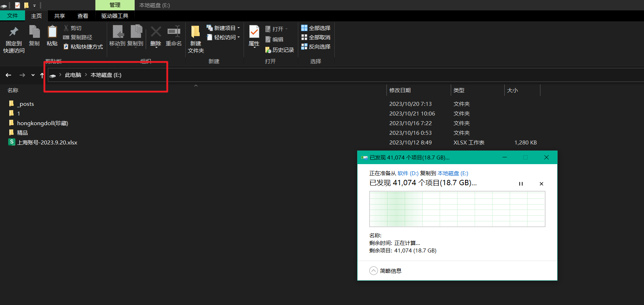Expand quick access toolbar customize arrow
Viewport: 644px width, 305px height.
[34, 5]
